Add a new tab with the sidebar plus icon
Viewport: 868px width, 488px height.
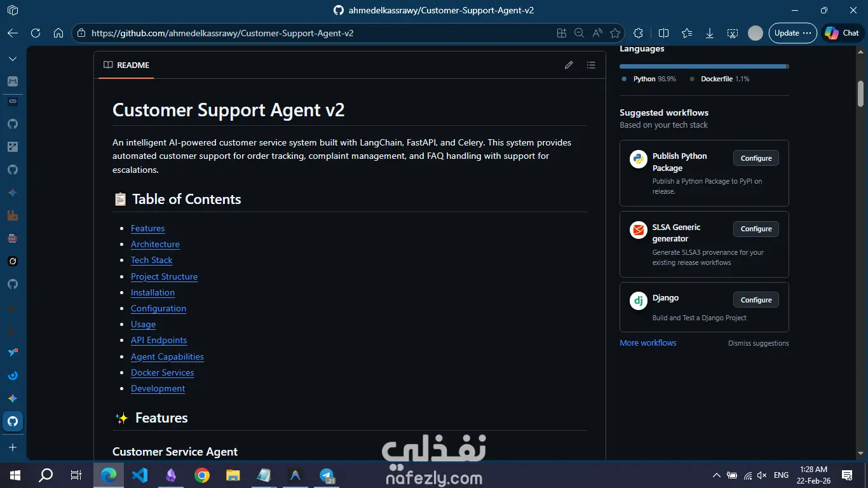pos(13,448)
